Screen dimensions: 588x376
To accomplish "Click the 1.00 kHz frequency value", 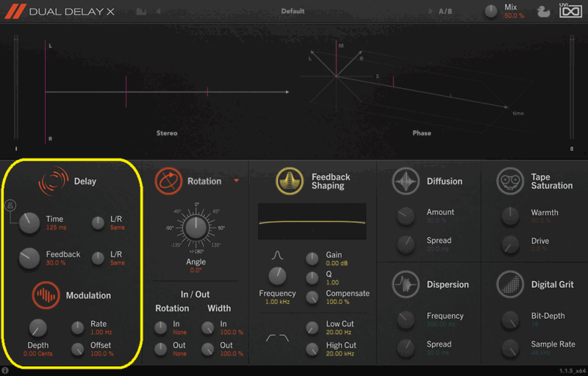I will (x=278, y=302).
